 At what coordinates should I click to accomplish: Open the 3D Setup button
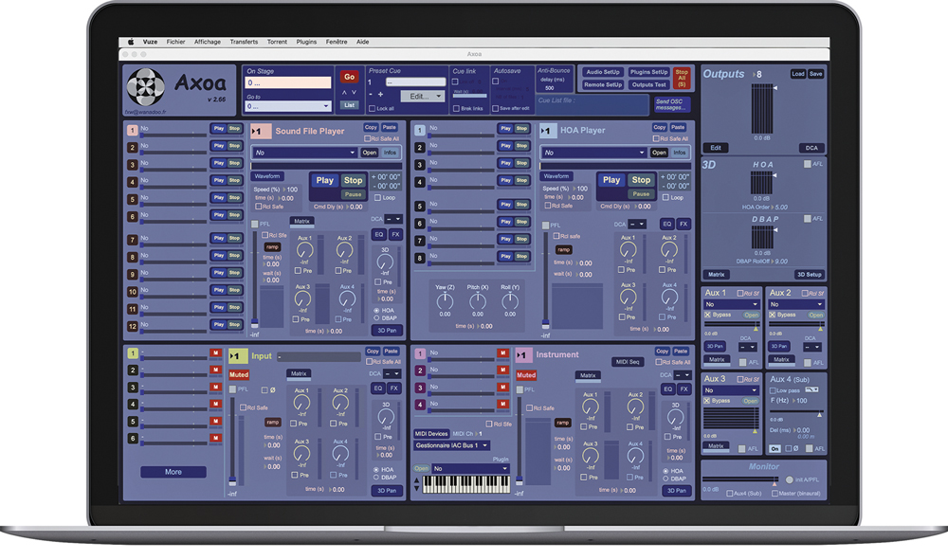[809, 274]
